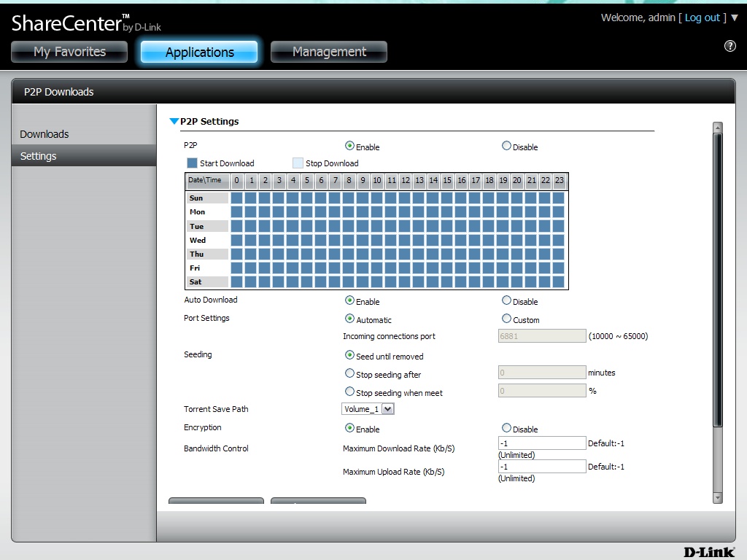The image size is (747, 560).
Task: Select Seed until removed option
Action: (349, 355)
